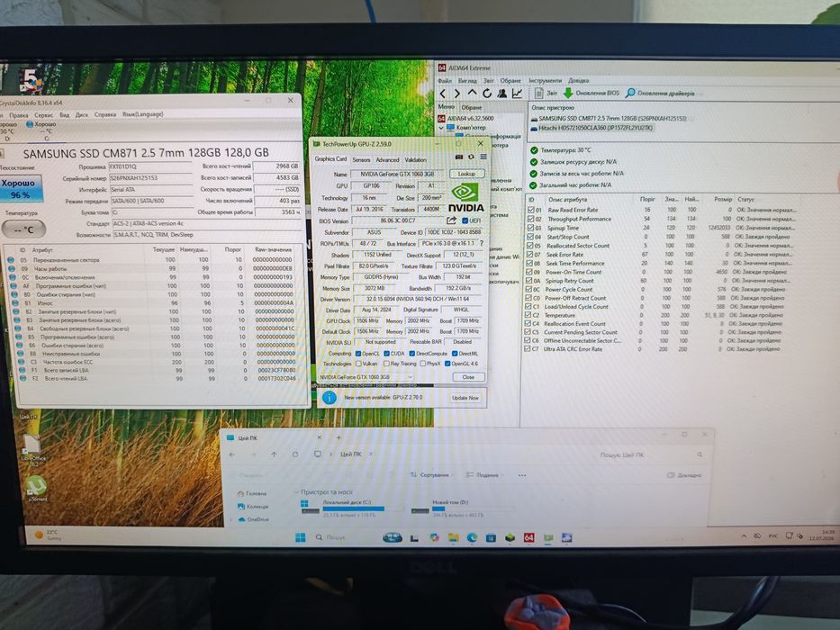
Task: Open uTorrent desktop shortcut
Action: pyautogui.click(x=36, y=489)
